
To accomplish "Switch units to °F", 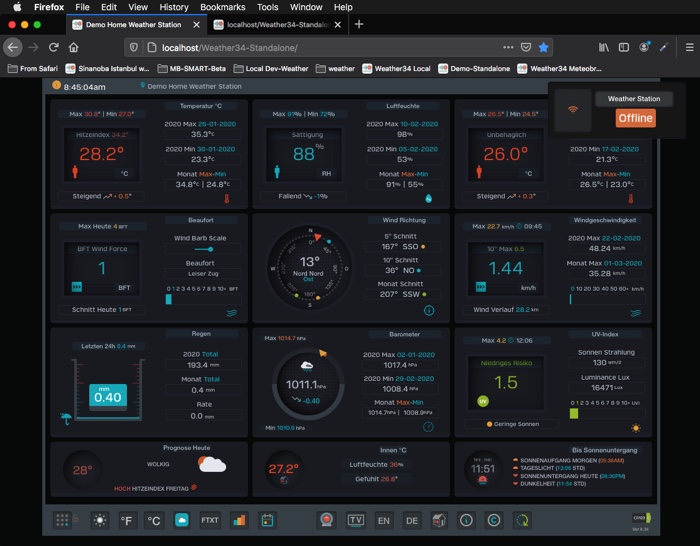I will click(126, 521).
